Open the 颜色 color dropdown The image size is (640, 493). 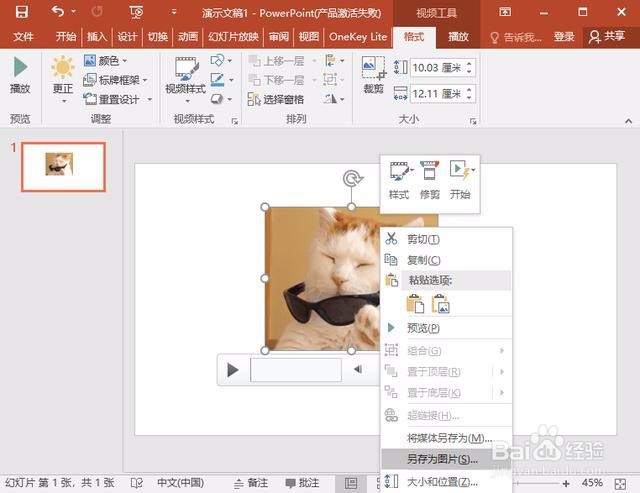click(106, 61)
